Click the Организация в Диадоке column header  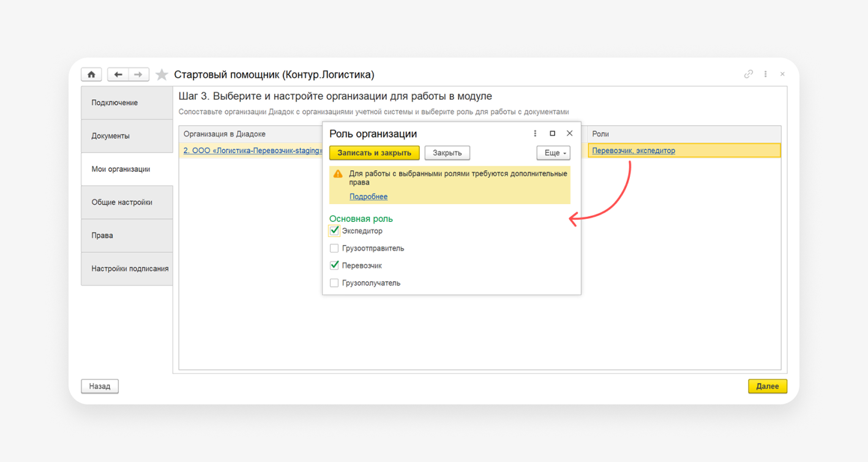tap(251, 134)
